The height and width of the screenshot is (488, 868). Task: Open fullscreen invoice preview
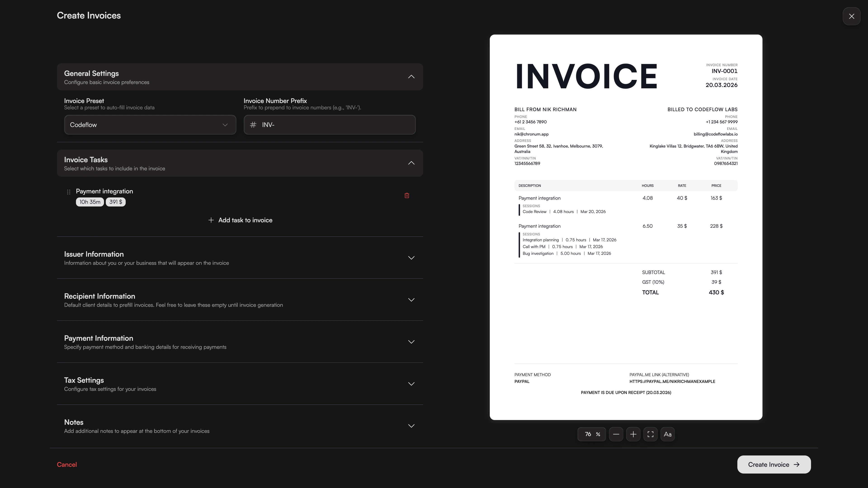pos(650,434)
